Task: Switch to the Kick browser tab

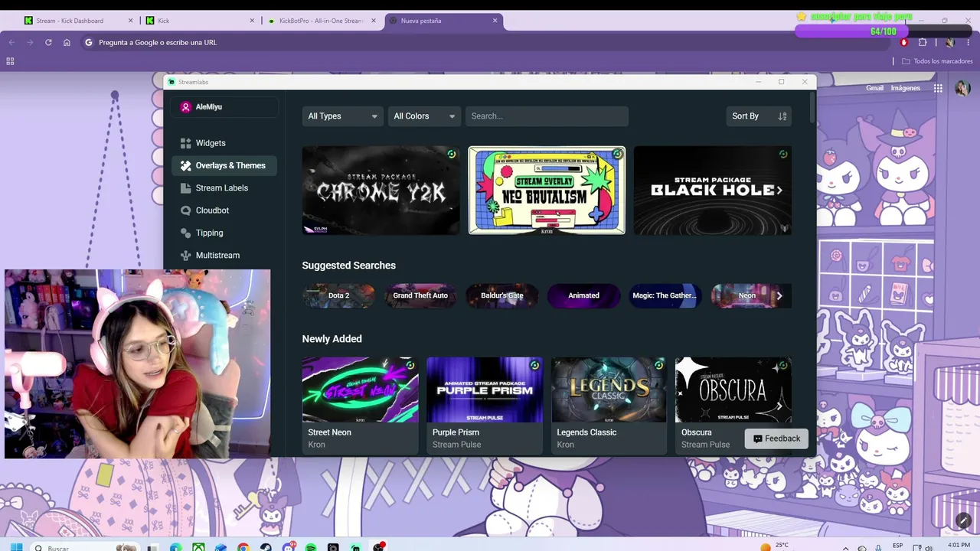Action: pyautogui.click(x=199, y=21)
